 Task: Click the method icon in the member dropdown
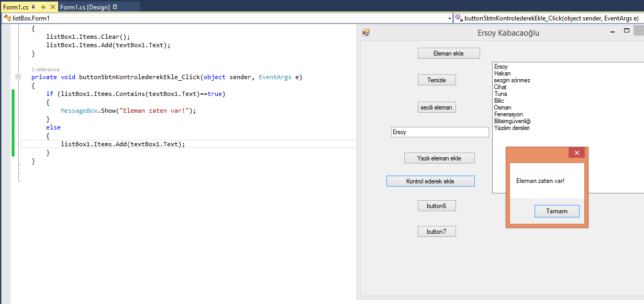coord(459,18)
